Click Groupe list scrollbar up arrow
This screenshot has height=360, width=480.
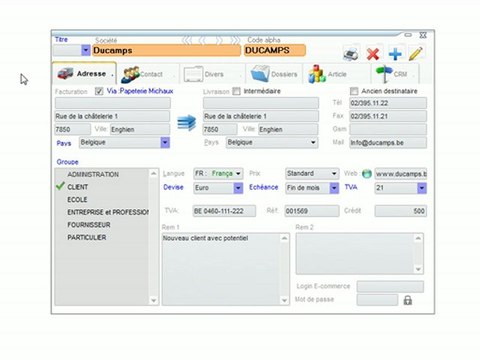(153, 173)
